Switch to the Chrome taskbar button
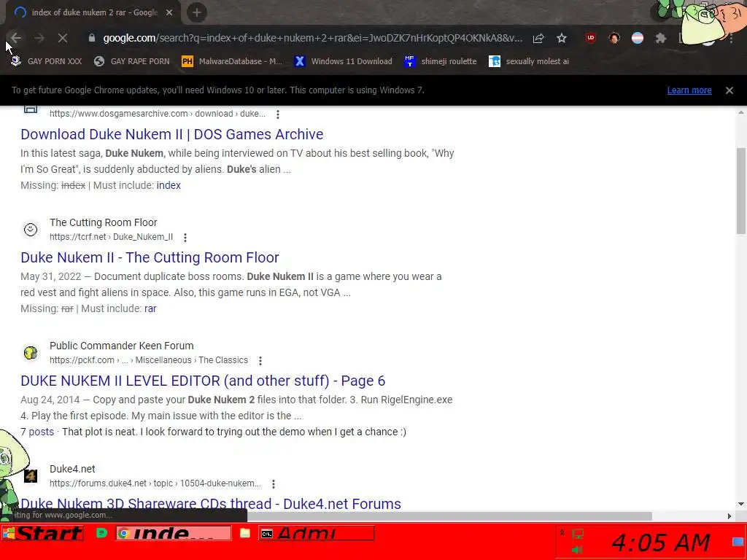The height and width of the screenshot is (560, 747). 174,533
